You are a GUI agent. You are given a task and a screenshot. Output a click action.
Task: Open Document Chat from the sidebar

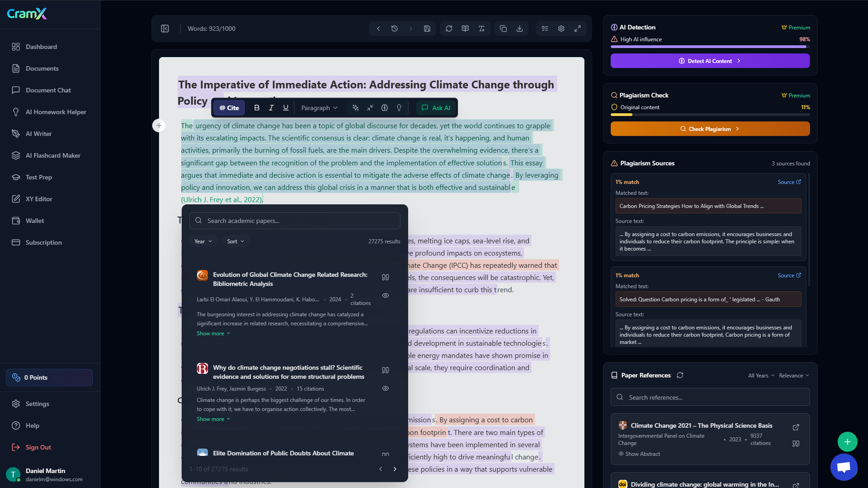[48, 90]
